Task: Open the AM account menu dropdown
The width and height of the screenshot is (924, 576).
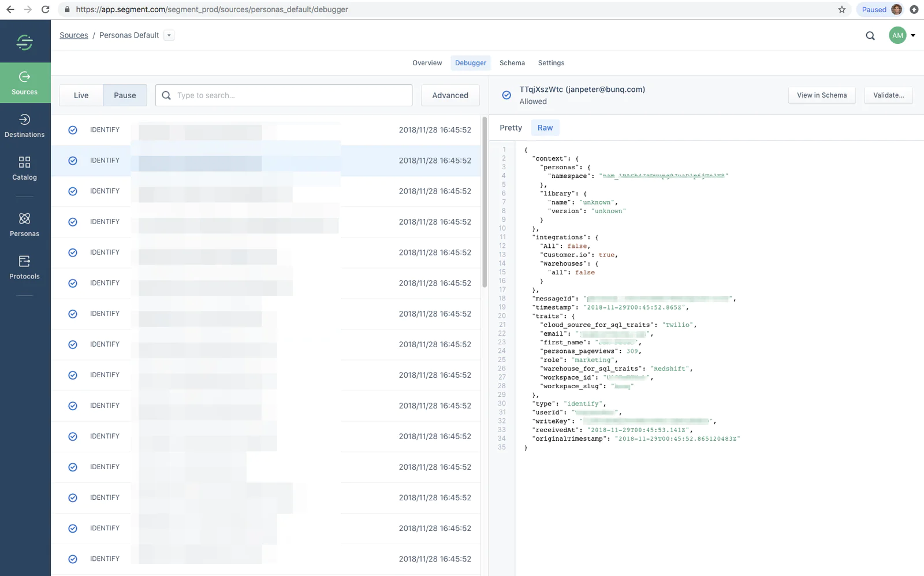Action: [x=901, y=35]
